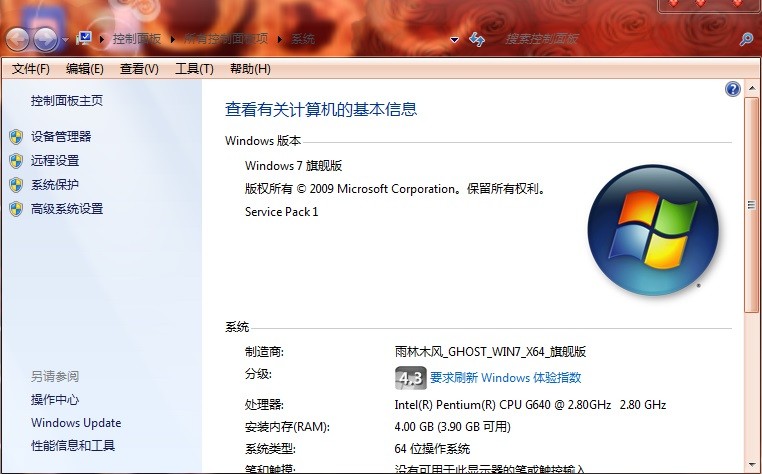Click the shield icon next to 设备管理器
The image size is (762, 474).
click(x=16, y=137)
